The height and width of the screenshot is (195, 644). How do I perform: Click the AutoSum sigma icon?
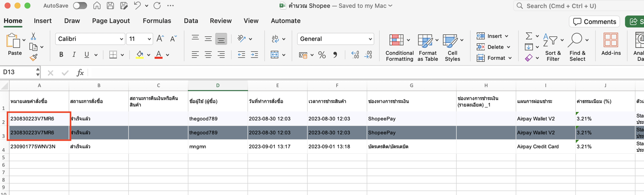529,36
